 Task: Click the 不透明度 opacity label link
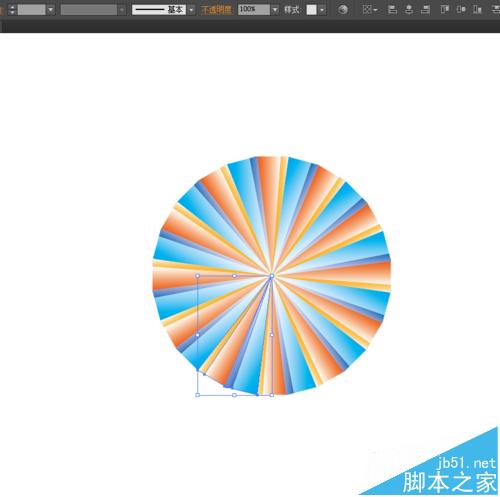coord(216,10)
